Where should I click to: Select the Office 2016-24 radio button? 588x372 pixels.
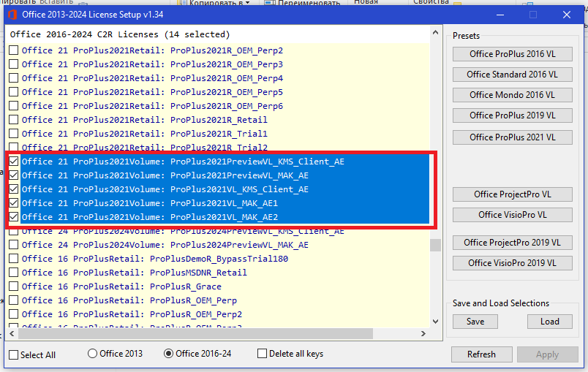coord(169,354)
